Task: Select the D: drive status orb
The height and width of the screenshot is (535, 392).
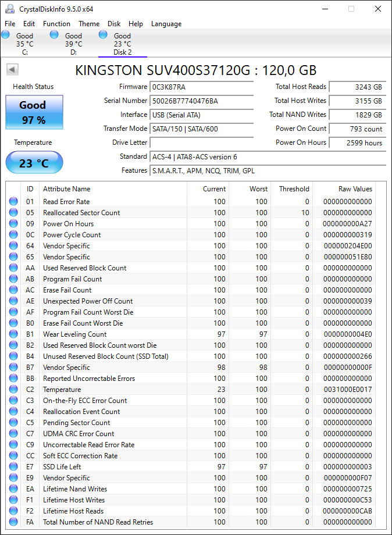Action: [x=54, y=34]
